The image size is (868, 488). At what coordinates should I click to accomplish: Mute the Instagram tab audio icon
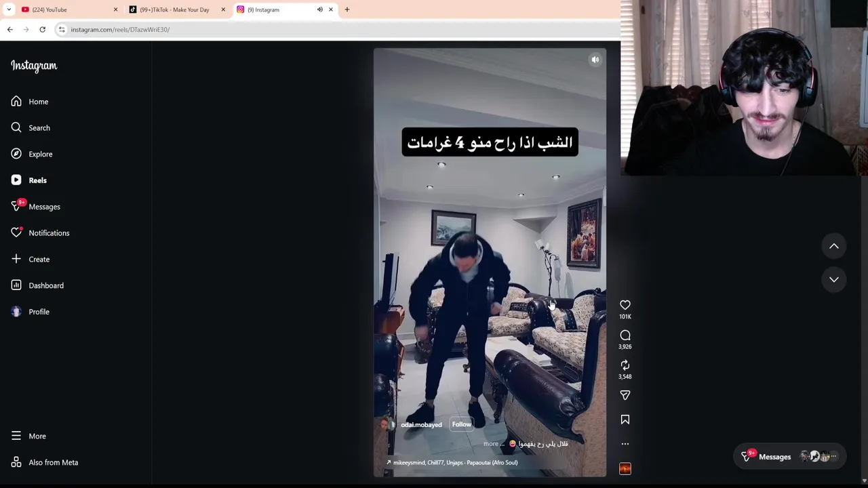320,9
